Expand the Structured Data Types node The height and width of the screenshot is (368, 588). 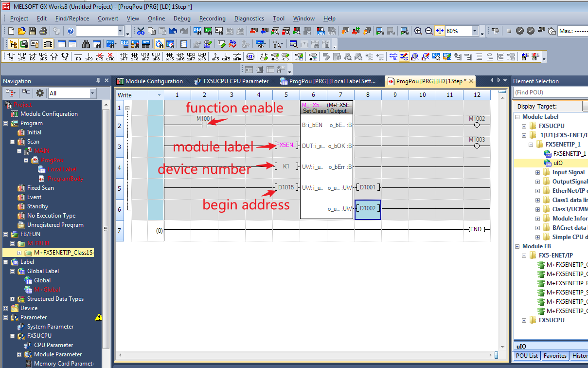13,299
